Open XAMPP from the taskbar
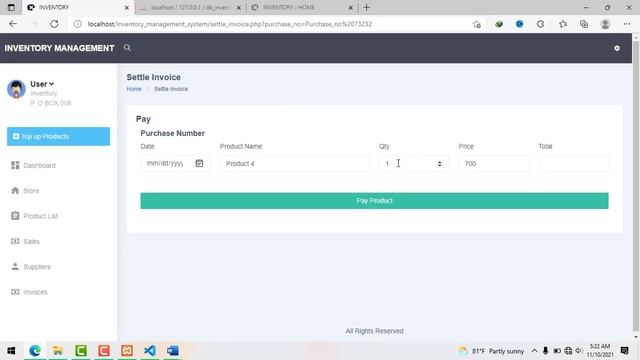Viewport: 640px width, 360px height. pyautogui.click(x=127, y=351)
